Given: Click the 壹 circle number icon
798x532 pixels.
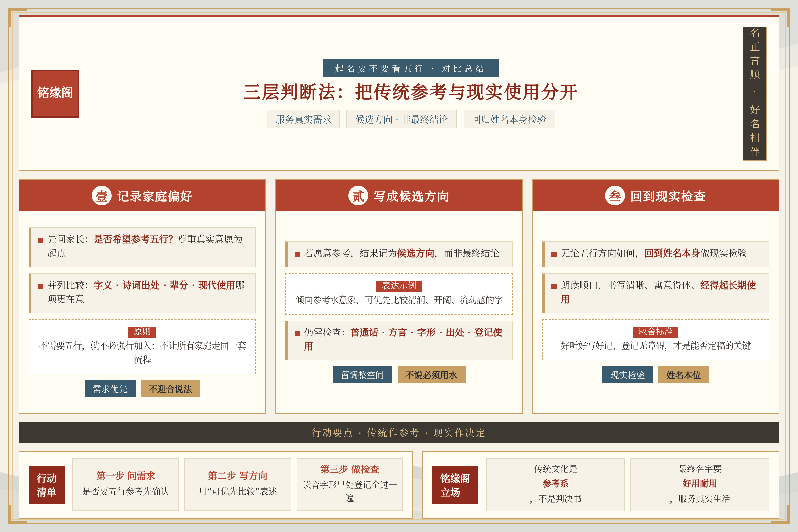Looking at the screenshot, I should (101, 196).
